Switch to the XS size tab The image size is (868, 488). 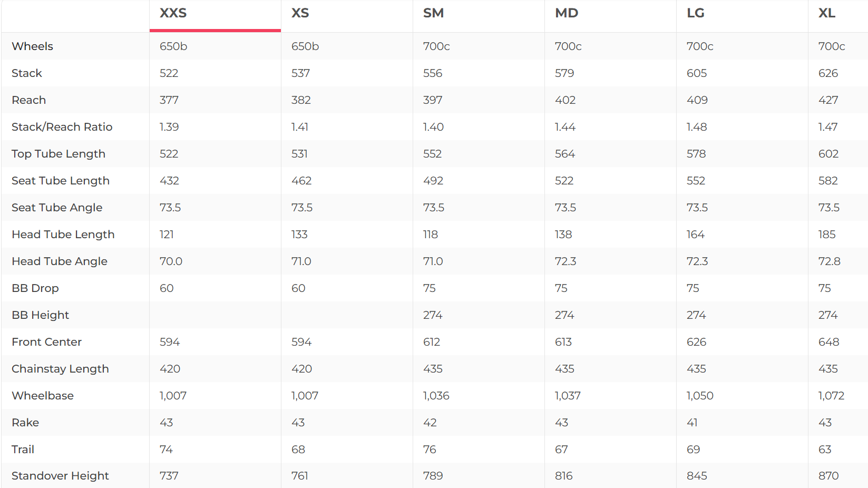(300, 13)
